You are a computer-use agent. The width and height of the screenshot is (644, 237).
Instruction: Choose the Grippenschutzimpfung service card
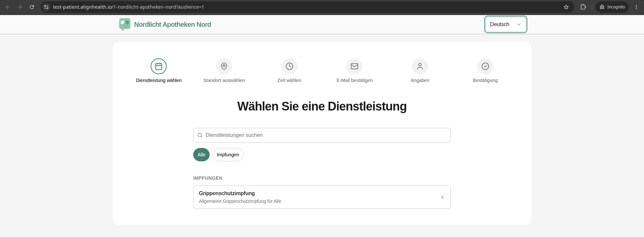pyautogui.click(x=322, y=197)
